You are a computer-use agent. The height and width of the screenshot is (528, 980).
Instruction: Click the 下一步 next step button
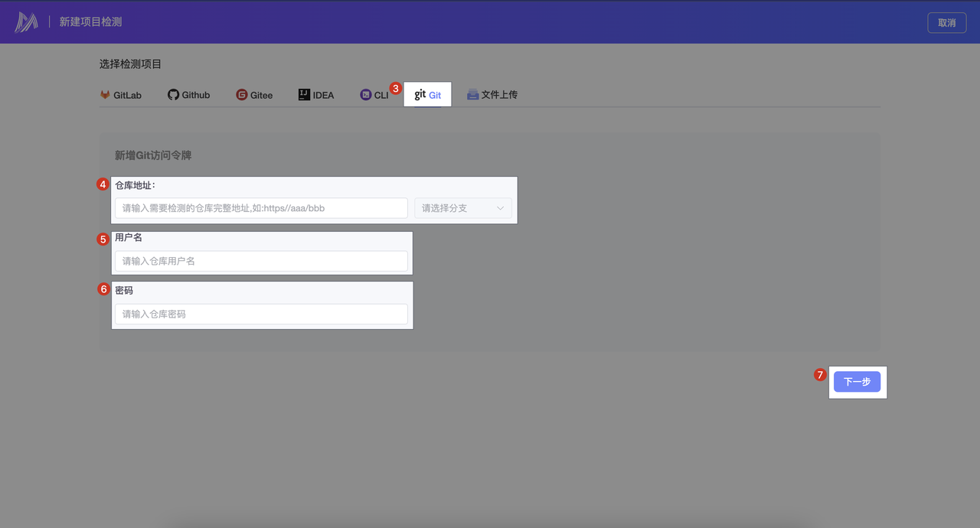click(x=857, y=382)
